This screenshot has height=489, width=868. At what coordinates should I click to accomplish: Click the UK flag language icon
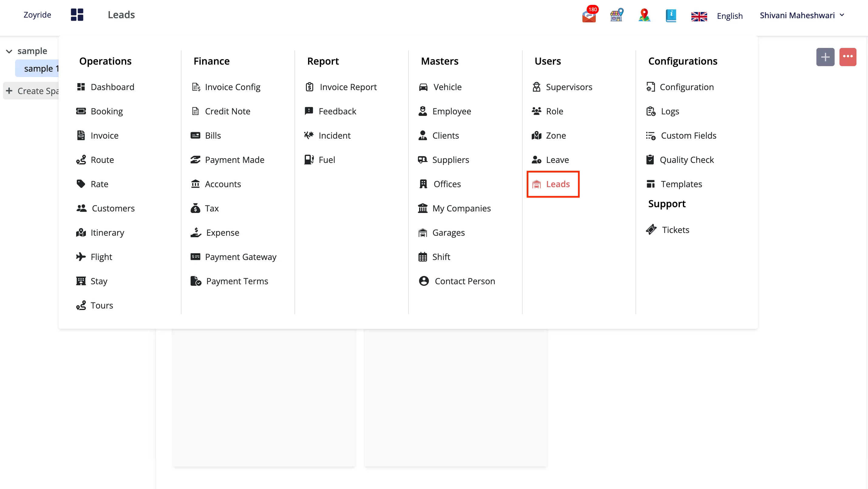pos(699,16)
